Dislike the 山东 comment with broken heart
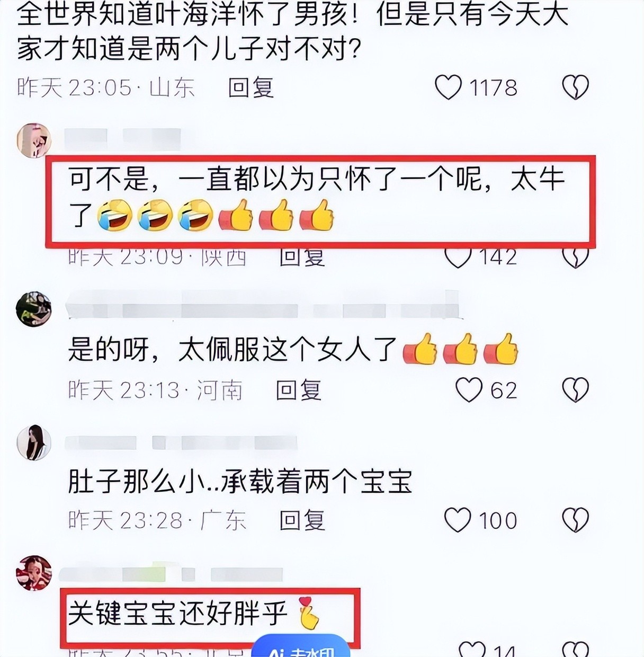Viewport: 644px width, 657px height. (x=575, y=87)
